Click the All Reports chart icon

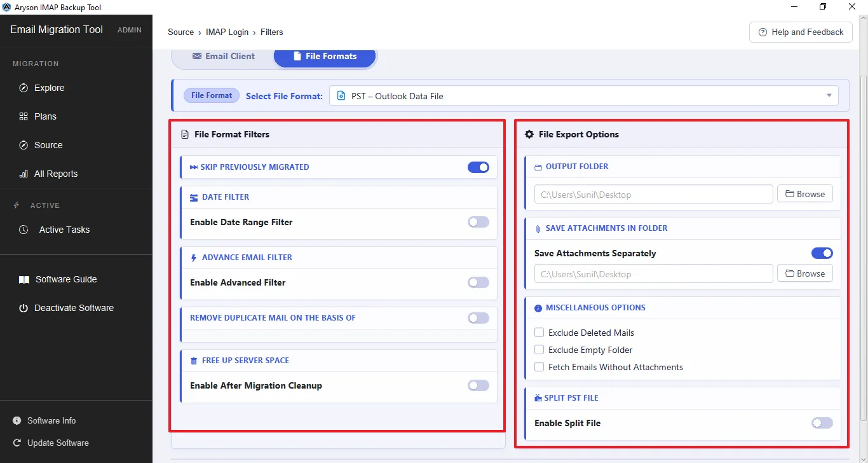pos(24,174)
